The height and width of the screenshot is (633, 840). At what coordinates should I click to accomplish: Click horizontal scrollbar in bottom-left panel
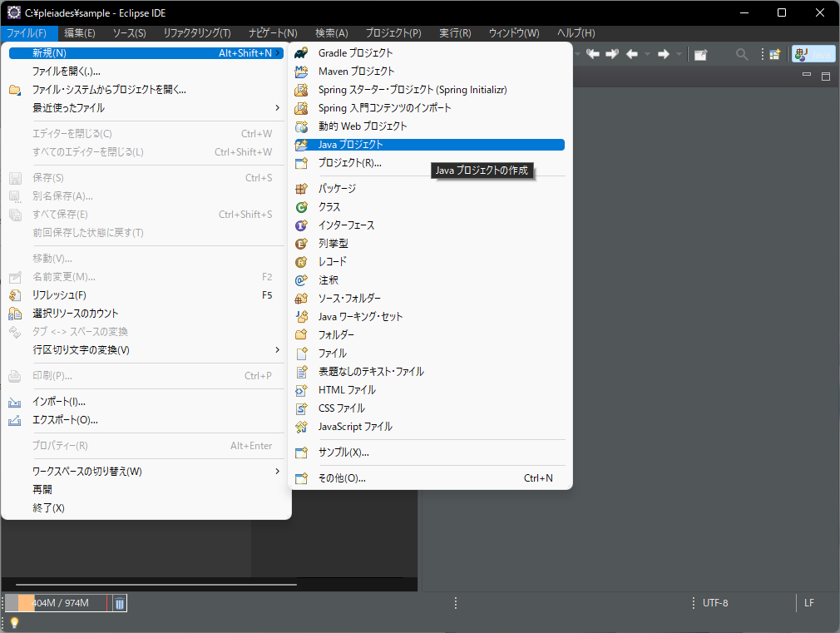coord(156,584)
